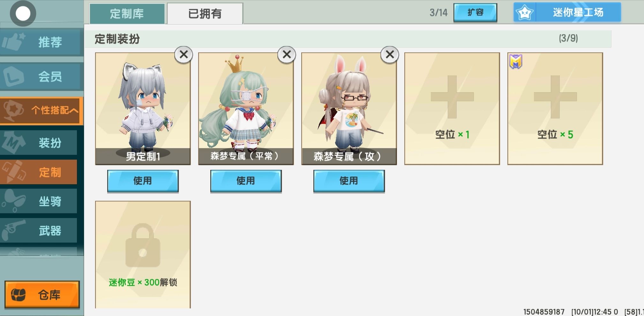Unlock the locked slot for 300 迷你豆
This screenshot has width=644, height=316.
coord(143,254)
